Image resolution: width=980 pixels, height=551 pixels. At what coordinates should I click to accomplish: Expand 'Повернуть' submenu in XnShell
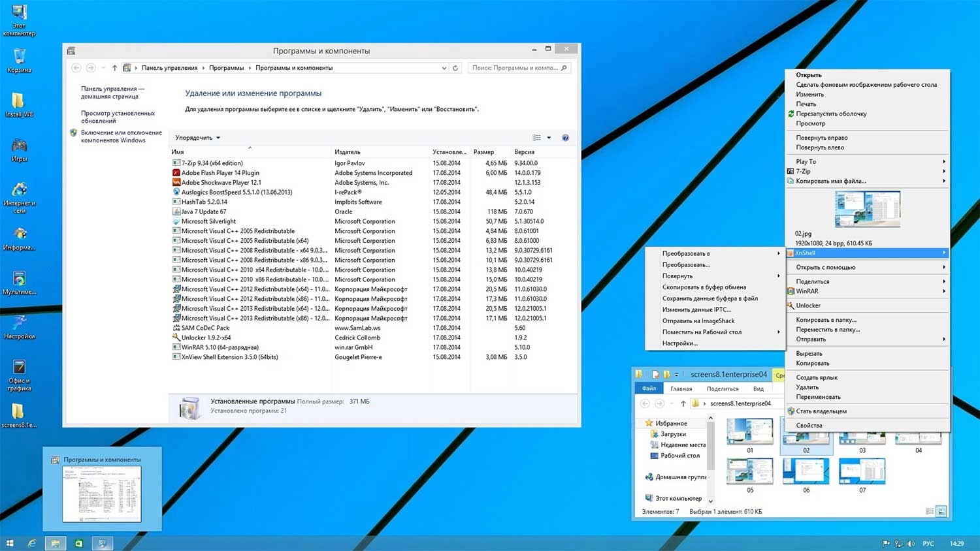[715, 275]
